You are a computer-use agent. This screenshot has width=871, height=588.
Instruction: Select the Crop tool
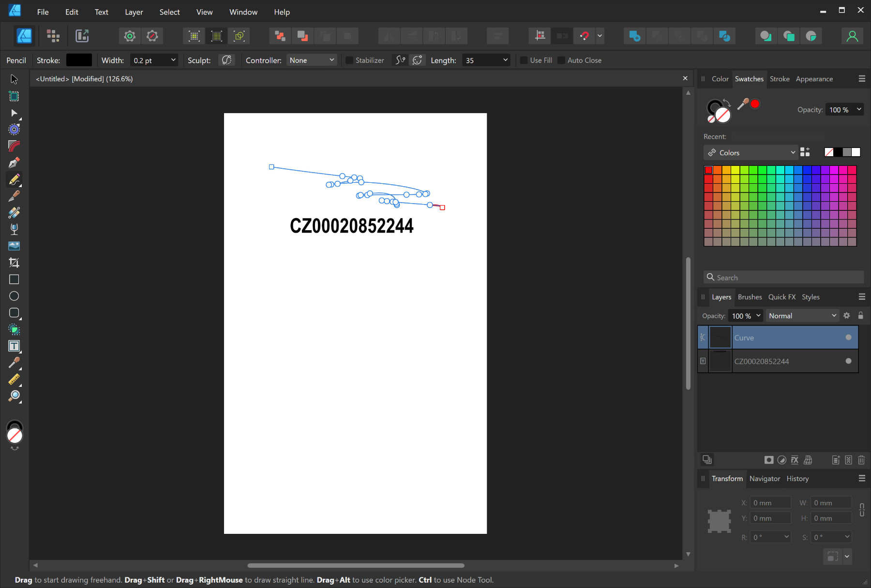click(x=14, y=263)
